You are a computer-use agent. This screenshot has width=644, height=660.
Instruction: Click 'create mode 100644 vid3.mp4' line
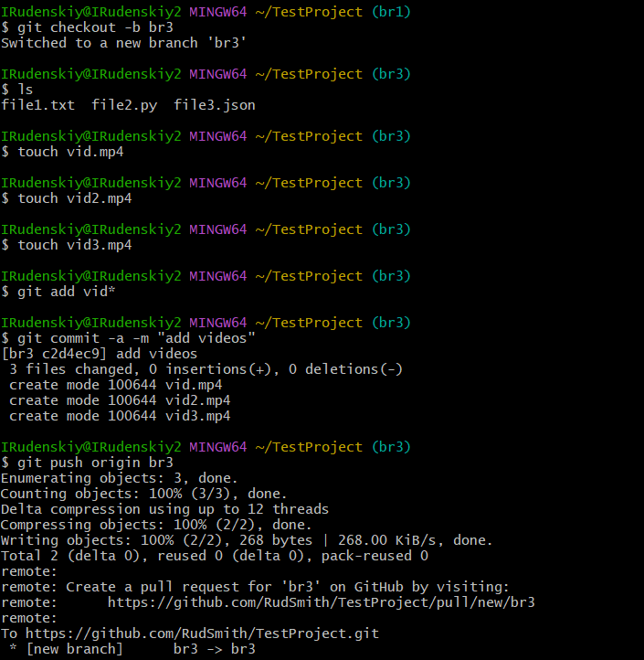click(120, 416)
